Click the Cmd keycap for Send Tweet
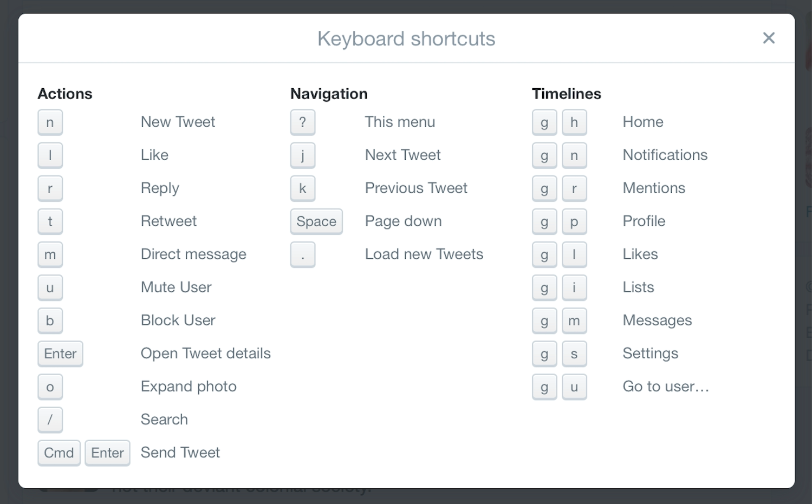The width and height of the screenshot is (812, 504). click(59, 453)
